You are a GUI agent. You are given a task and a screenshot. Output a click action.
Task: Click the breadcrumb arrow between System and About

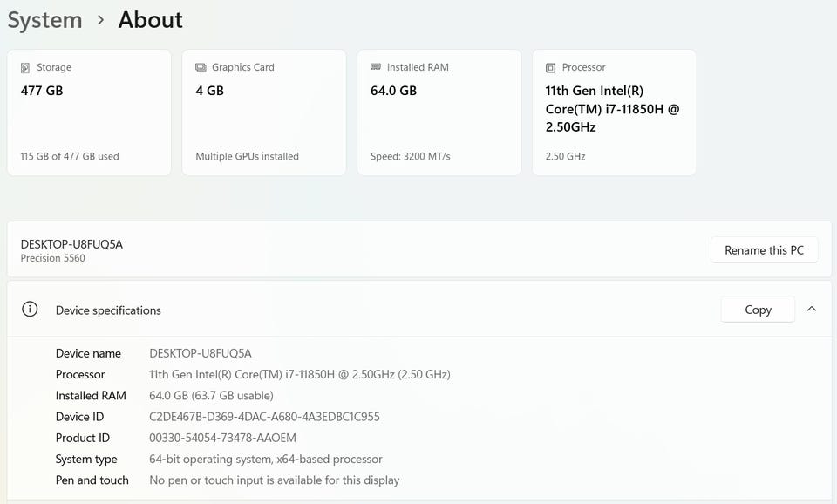[100, 20]
